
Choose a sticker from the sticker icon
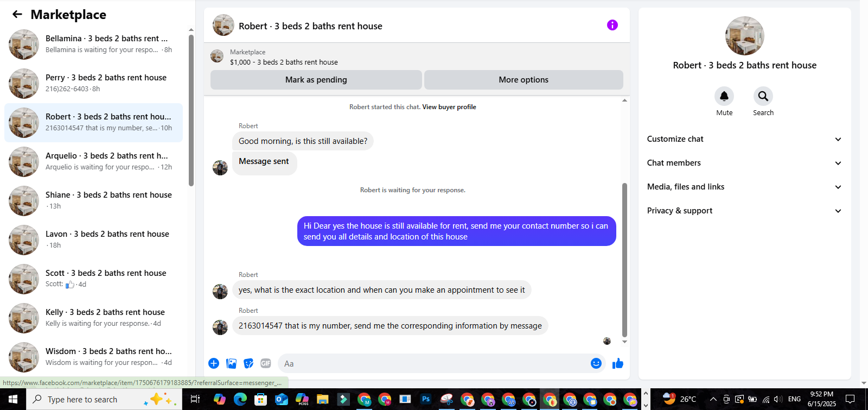248,363
